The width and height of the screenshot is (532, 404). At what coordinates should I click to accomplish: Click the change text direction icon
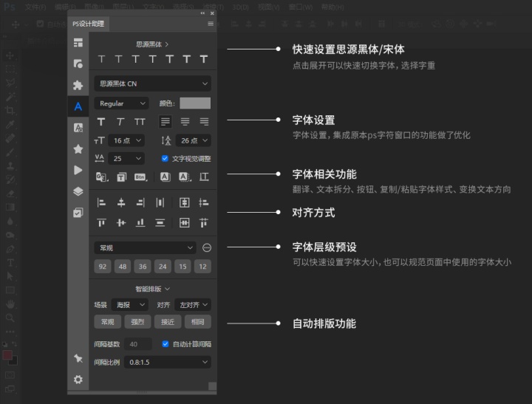pos(204,177)
